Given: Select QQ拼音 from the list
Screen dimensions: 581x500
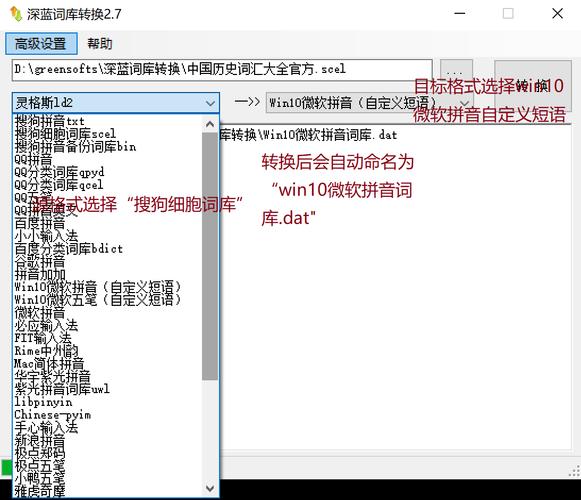Looking at the screenshot, I should 107,159.
